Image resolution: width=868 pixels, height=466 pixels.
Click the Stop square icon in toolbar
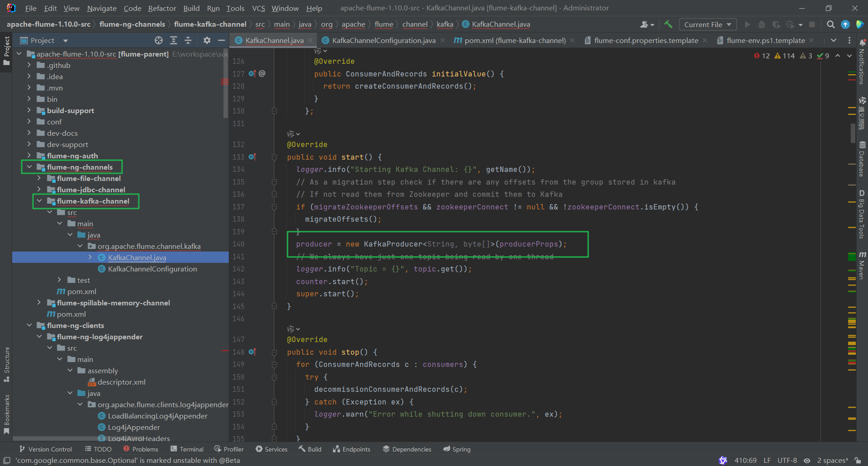(812, 24)
